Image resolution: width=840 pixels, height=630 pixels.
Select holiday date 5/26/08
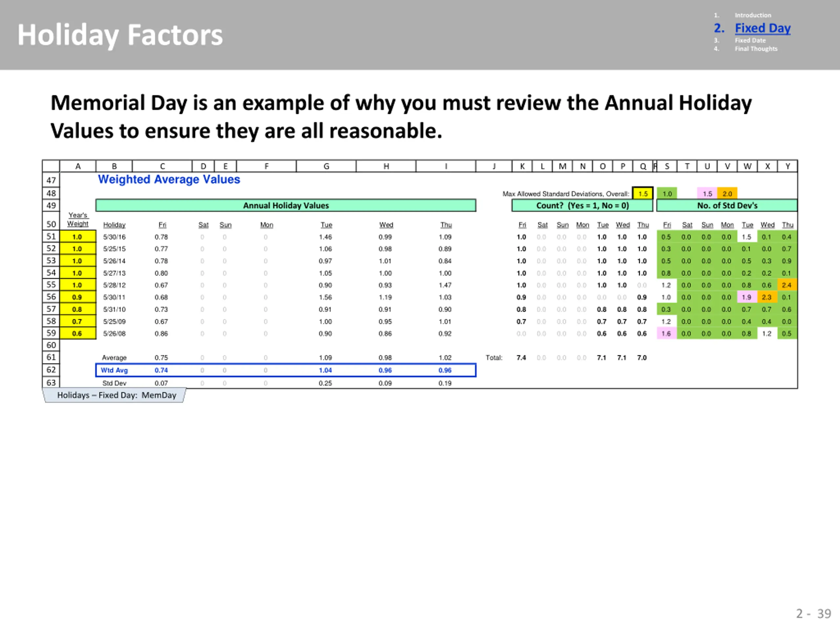tap(114, 333)
